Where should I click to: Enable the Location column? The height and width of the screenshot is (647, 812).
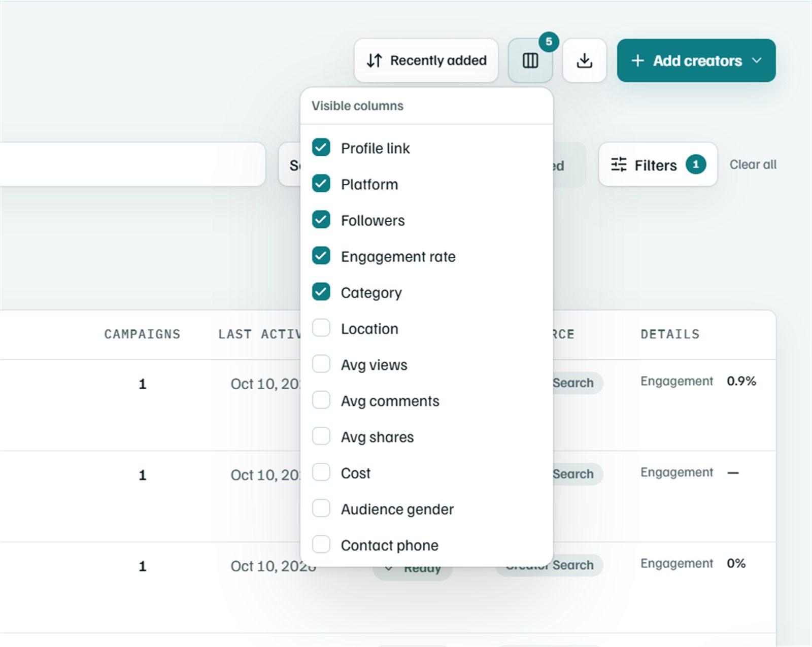pyautogui.click(x=321, y=328)
